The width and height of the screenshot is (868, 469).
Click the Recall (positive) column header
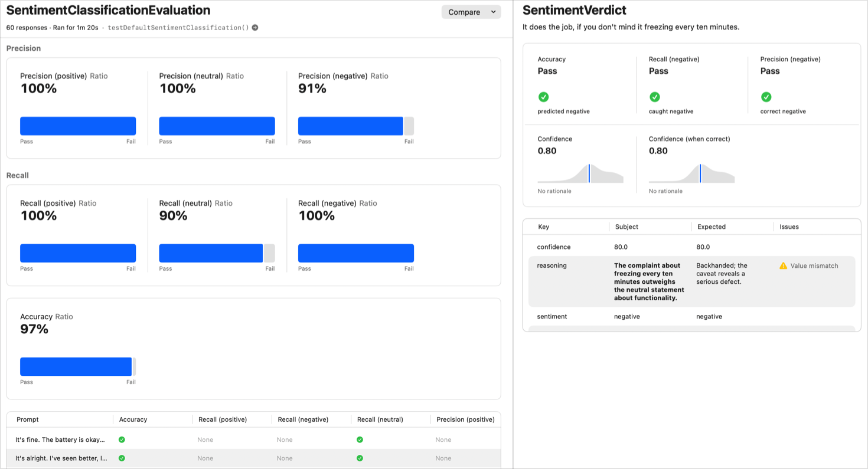click(223, 419)
